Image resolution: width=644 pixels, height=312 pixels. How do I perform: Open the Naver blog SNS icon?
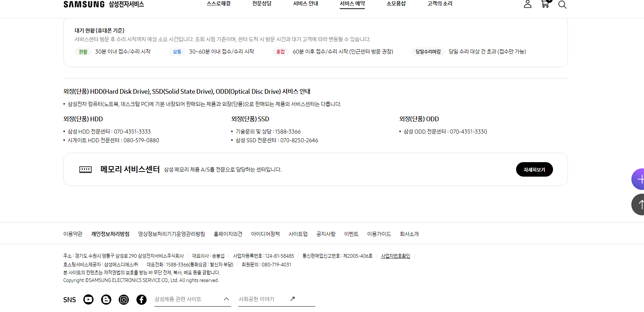(106, 299)
